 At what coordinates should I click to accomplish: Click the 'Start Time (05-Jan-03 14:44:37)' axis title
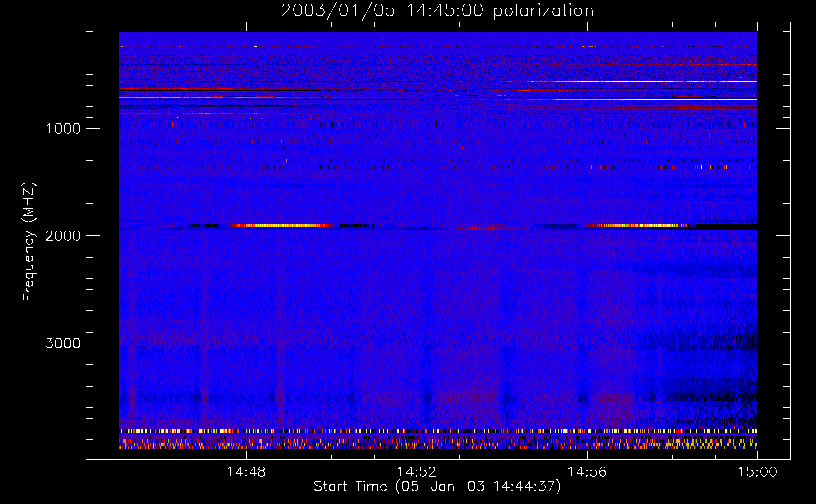point(437,487)
